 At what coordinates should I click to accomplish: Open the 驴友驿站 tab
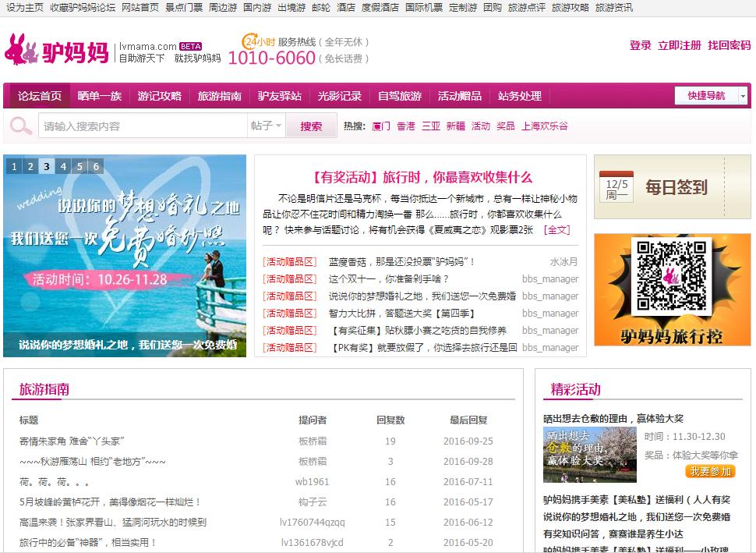(x=280, y=96)
